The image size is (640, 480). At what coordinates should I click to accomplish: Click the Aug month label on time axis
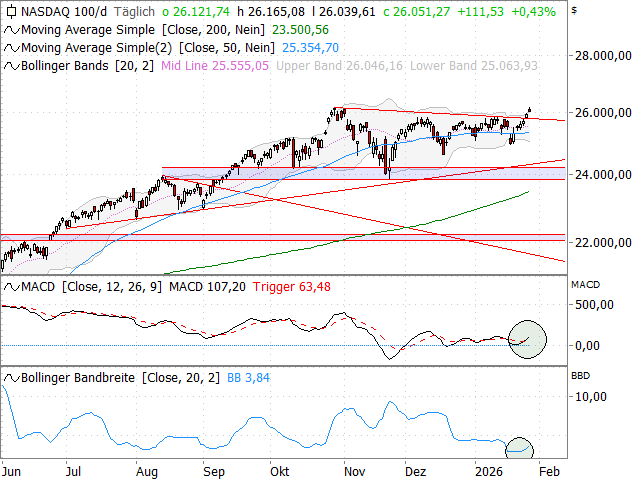point(147,472)
